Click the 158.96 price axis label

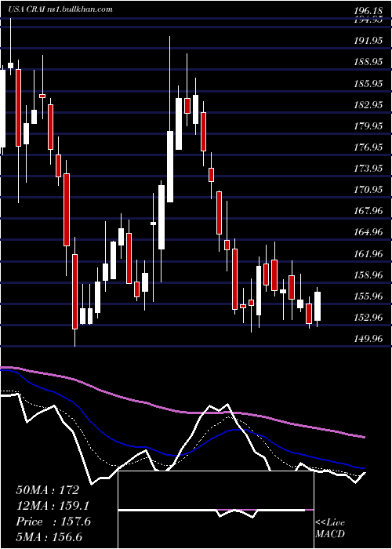coord(368,274)
